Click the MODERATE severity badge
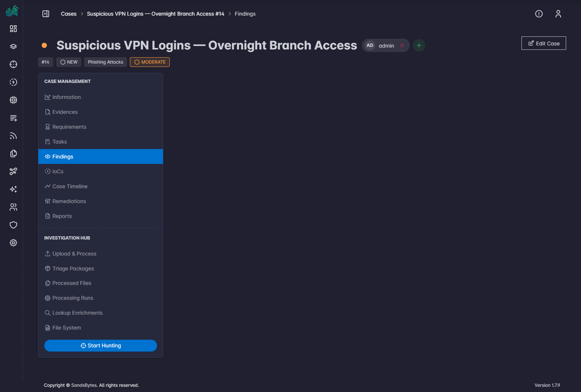 pos(150,62)
